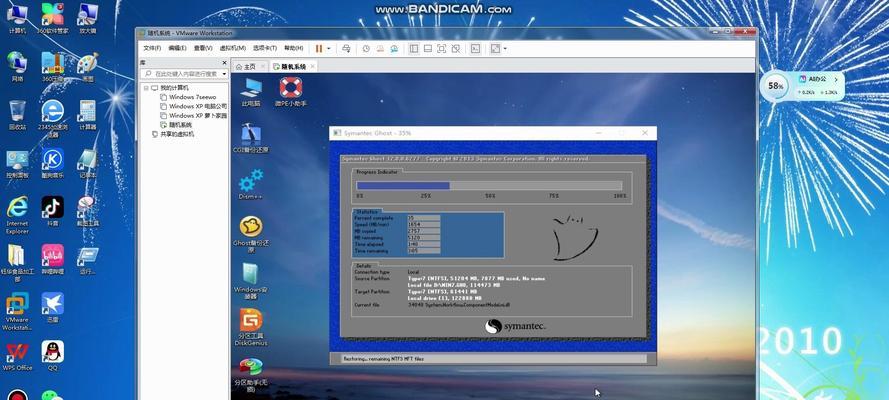889x400 pixels.
Task: Launch 酷狗音乐 desktop icon
Action: pos(52,164)
